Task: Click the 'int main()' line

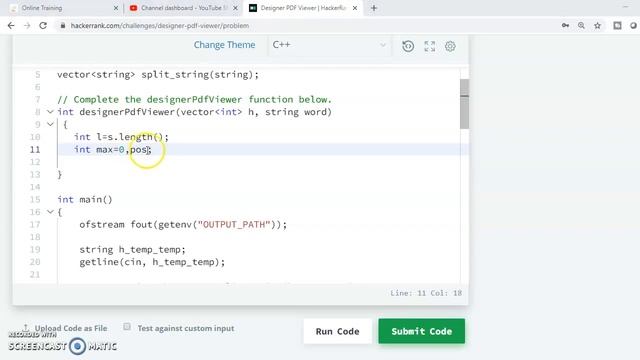Action: [85, 200]
